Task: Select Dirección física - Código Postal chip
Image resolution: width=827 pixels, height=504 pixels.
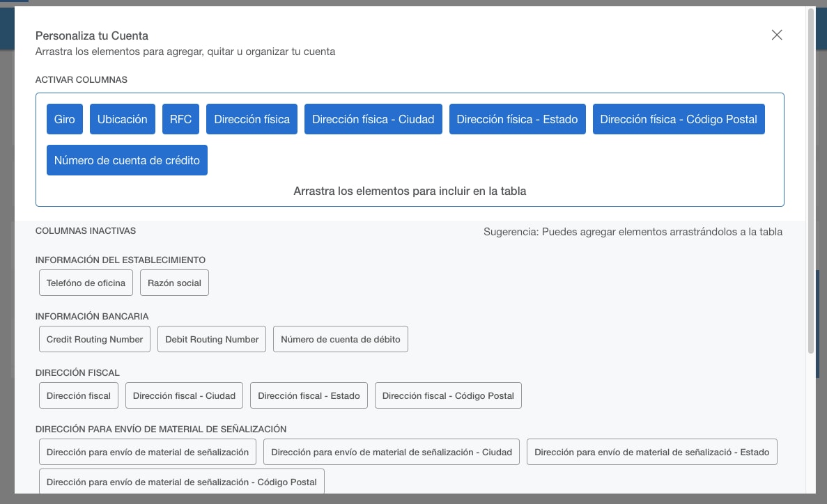Action: [678, 119]
